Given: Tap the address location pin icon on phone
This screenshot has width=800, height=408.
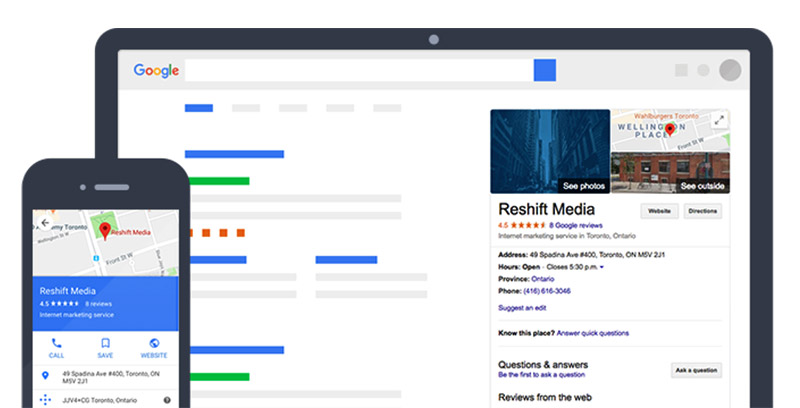Looking at the screenshot, I should [x=45, y=376].
